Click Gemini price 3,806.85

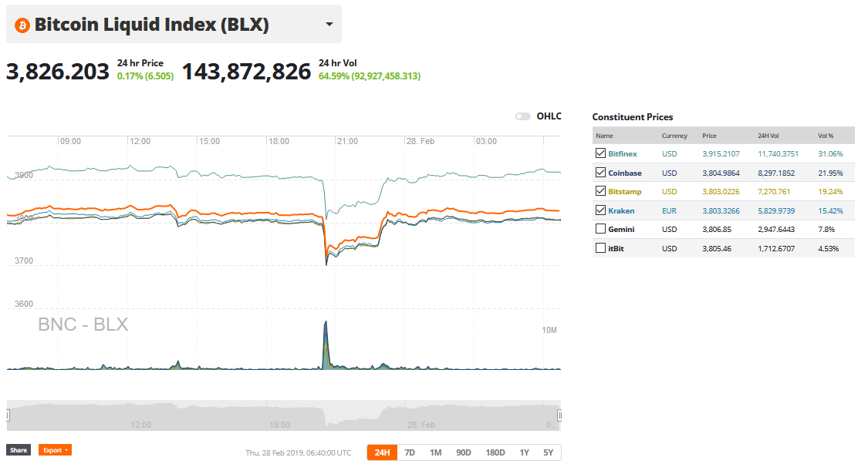[x=717, y=230]
